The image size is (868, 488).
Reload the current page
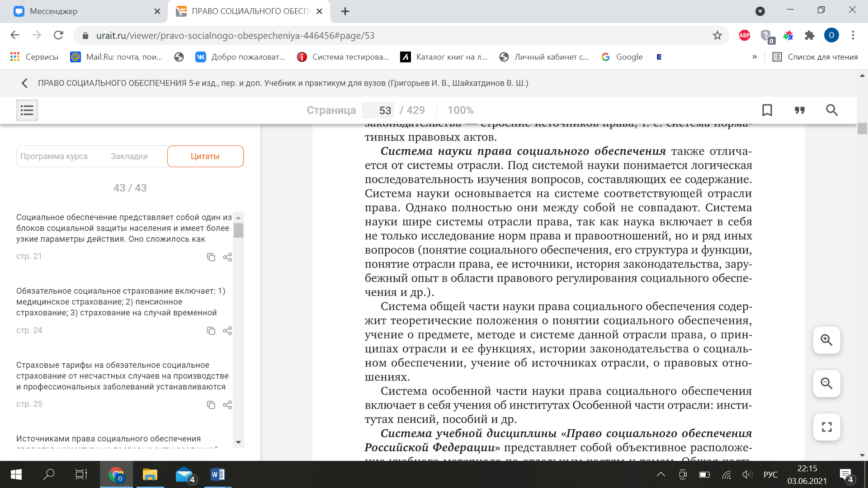coord(58,35)
